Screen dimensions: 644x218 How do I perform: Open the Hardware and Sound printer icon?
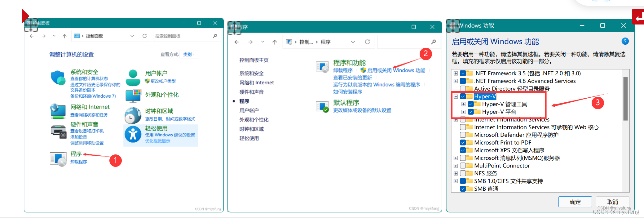pyautogui.click(x=58, y=131)
